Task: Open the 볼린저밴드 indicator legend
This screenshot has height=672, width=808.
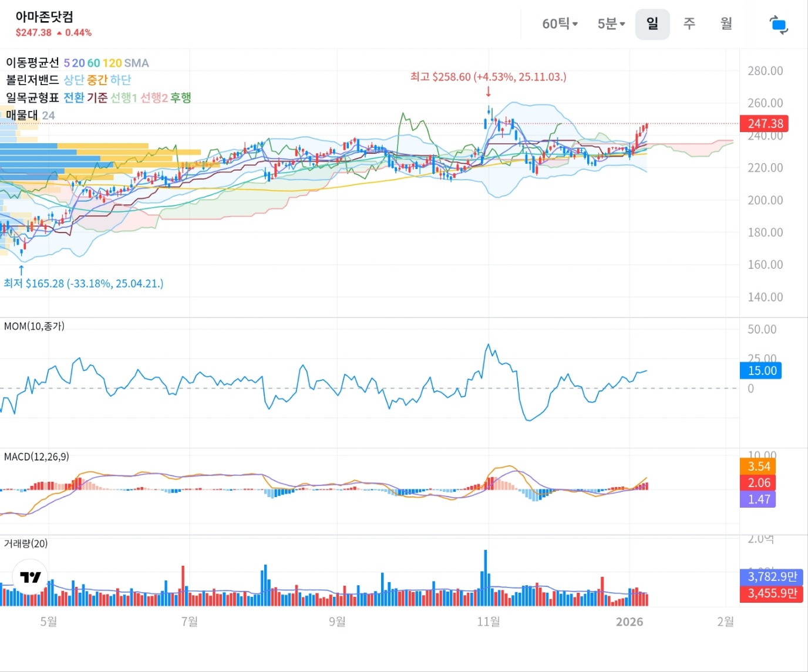Action: (x=33, y=80)
